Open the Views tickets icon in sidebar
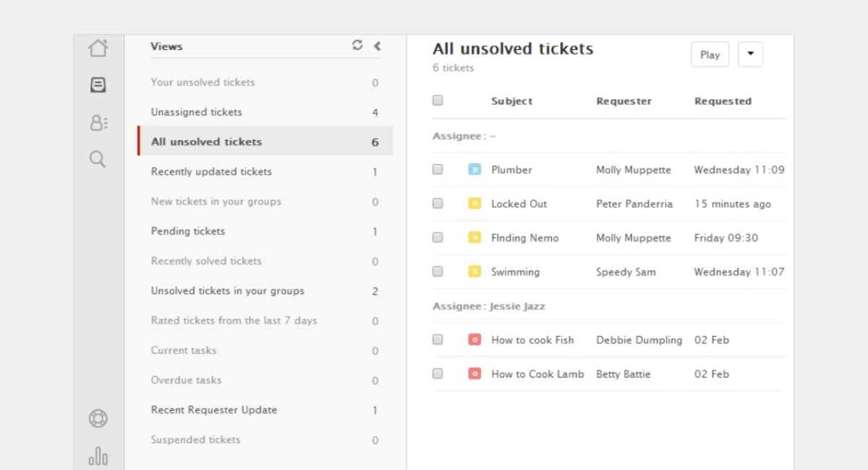Image resolution: width=868 pixels, height=470 pixels. [98, 85]
